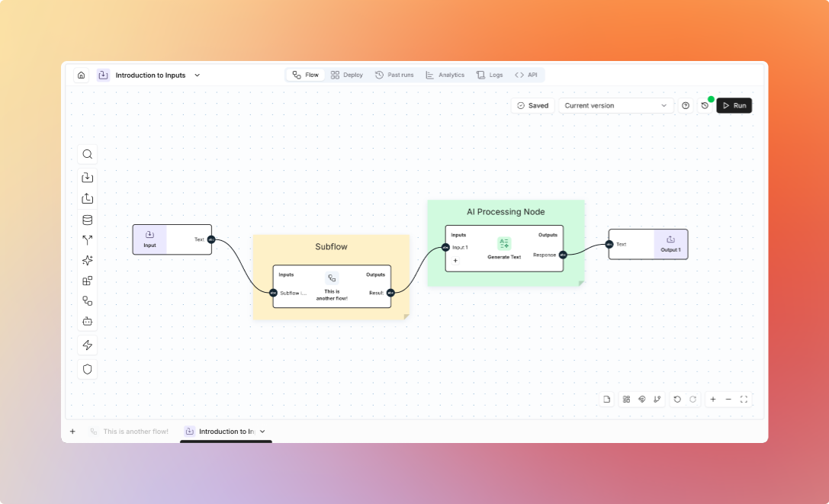Open the Analytics tab
Screen dimensions: 829x504
coord(445,75)
